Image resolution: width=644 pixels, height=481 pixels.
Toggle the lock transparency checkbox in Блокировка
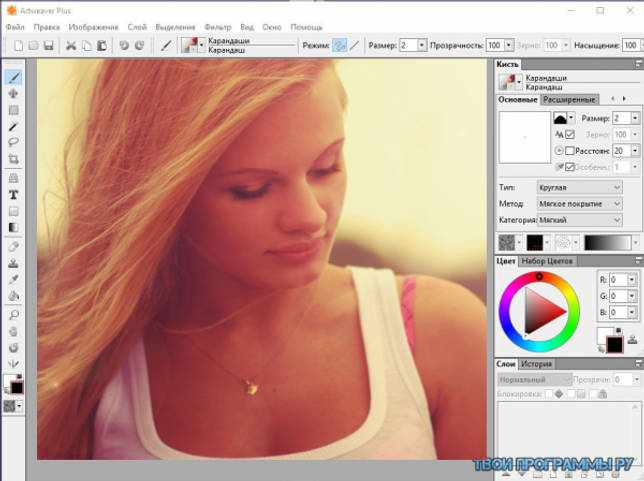tap(549, 394)
